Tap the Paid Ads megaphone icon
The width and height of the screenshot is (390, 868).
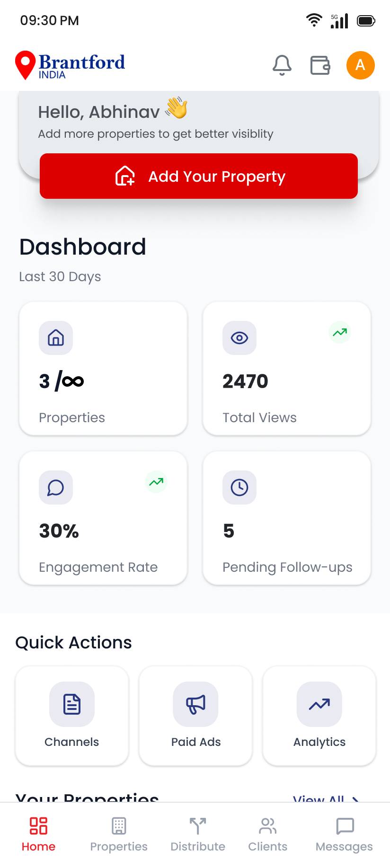tap(196, 704)
